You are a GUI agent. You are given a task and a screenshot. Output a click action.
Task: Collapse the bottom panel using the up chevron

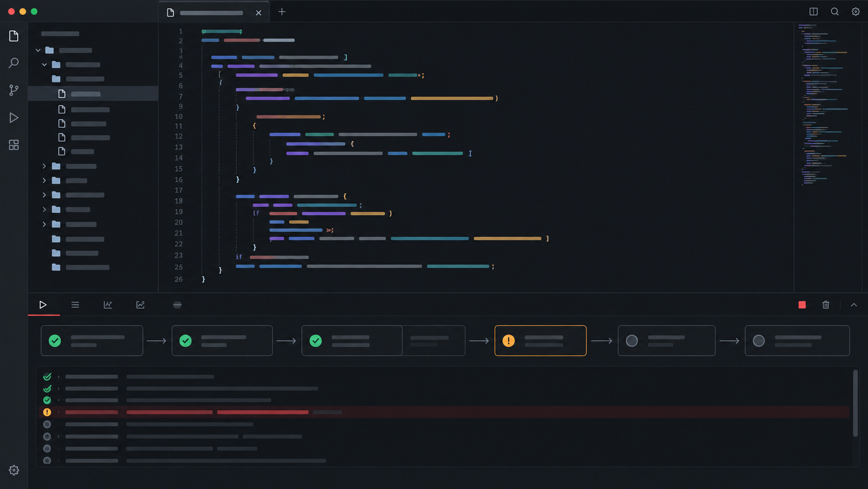click(x=854, y=305)
